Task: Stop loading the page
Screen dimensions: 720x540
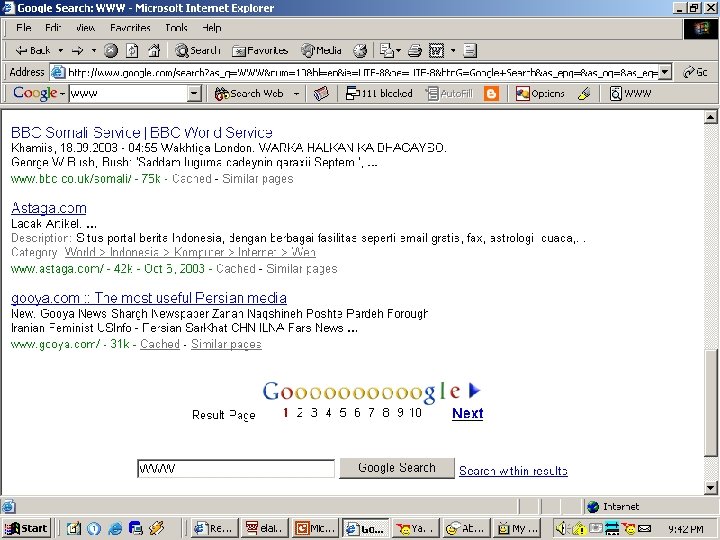Action: pos(111,51)
